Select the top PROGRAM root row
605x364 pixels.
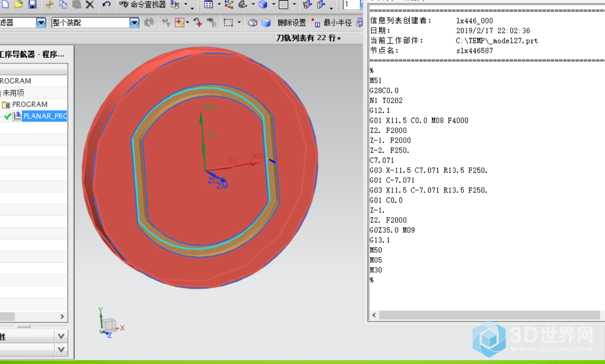pos(33,81)
